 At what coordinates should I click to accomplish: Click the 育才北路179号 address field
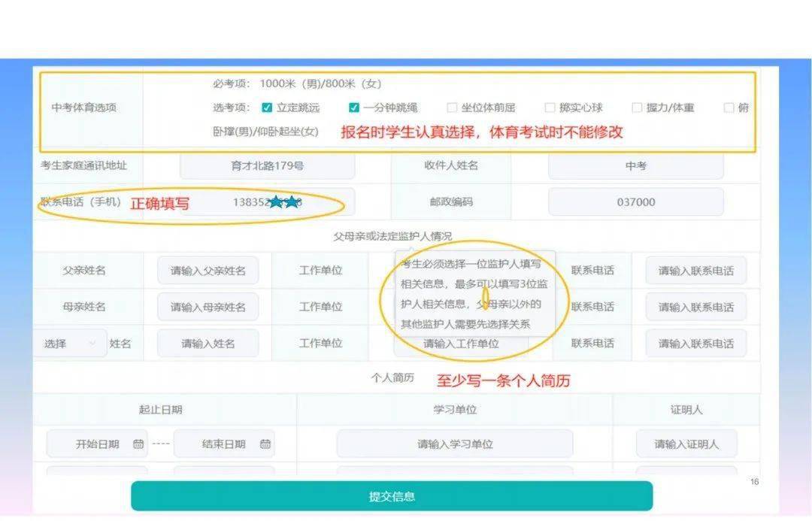(267, 165)
